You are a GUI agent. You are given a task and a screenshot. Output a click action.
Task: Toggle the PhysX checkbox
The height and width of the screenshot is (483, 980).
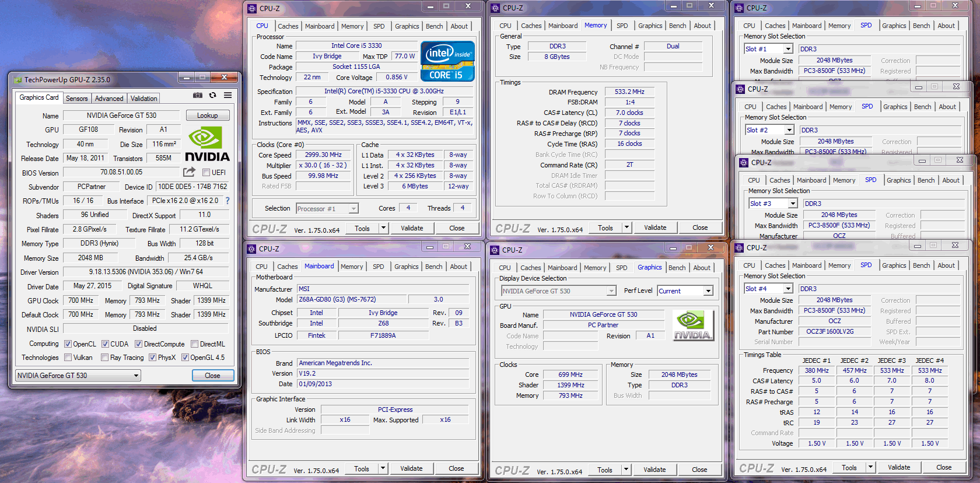(x=153, y=358)
